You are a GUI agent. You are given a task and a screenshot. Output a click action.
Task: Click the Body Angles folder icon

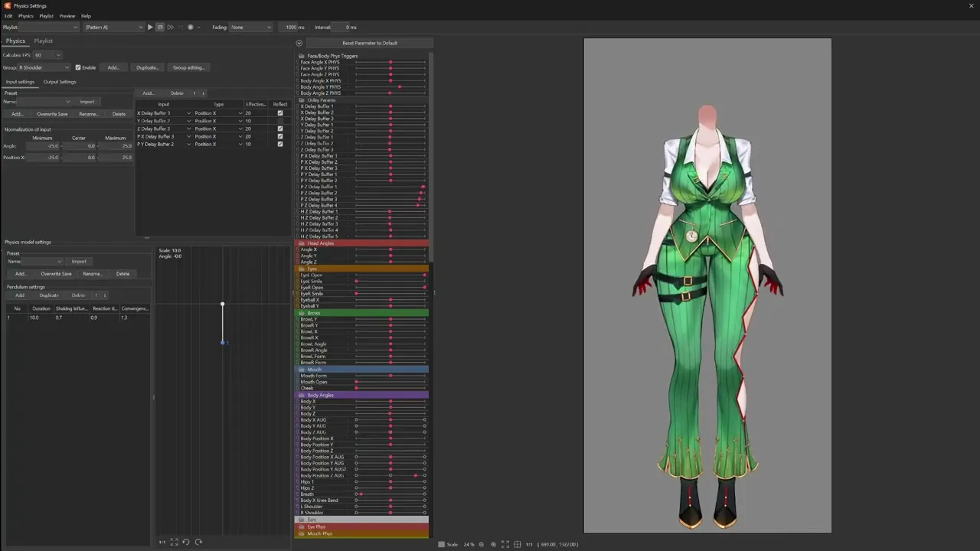(x=302, y=395)
